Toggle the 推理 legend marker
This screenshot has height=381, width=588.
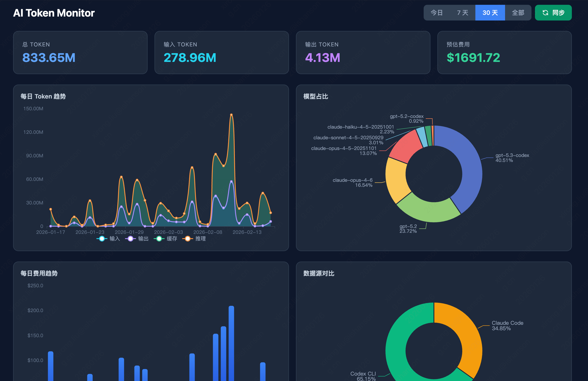tap(188, 239)
